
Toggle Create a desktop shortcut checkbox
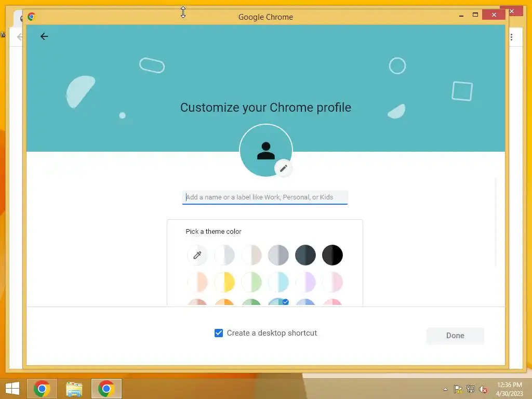tap(219, 333)
